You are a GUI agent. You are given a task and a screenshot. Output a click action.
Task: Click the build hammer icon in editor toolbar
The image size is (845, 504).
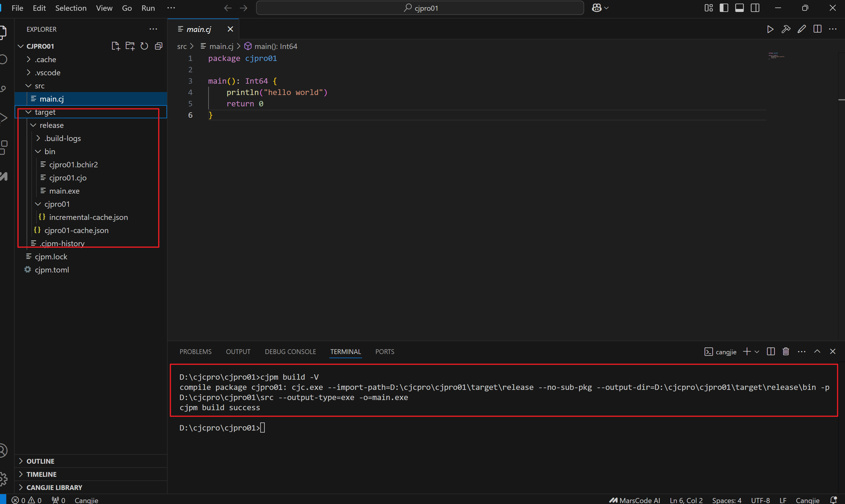point(786,29)
